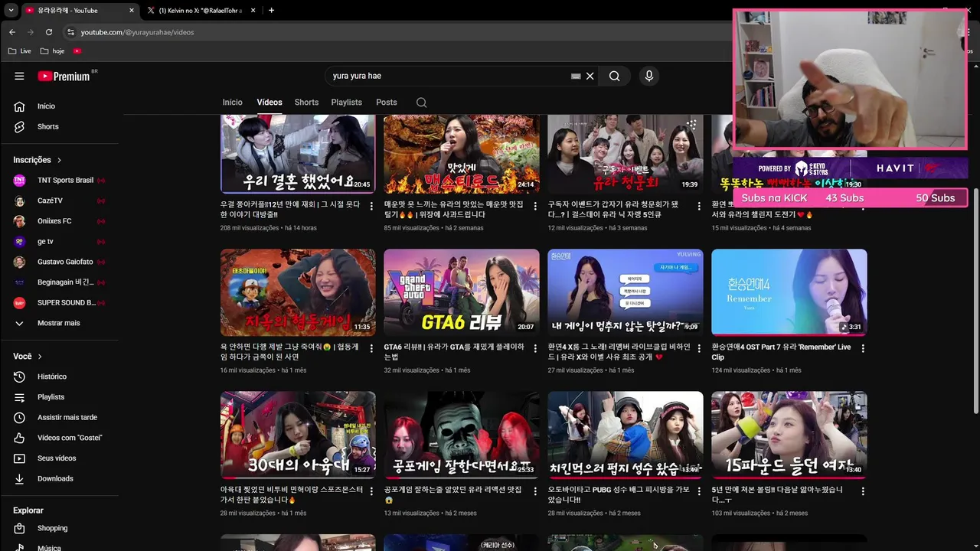Open SUPER SOUND B... subscription
Image resolution: width=980 pixels, height=551 pixels.
67,302
